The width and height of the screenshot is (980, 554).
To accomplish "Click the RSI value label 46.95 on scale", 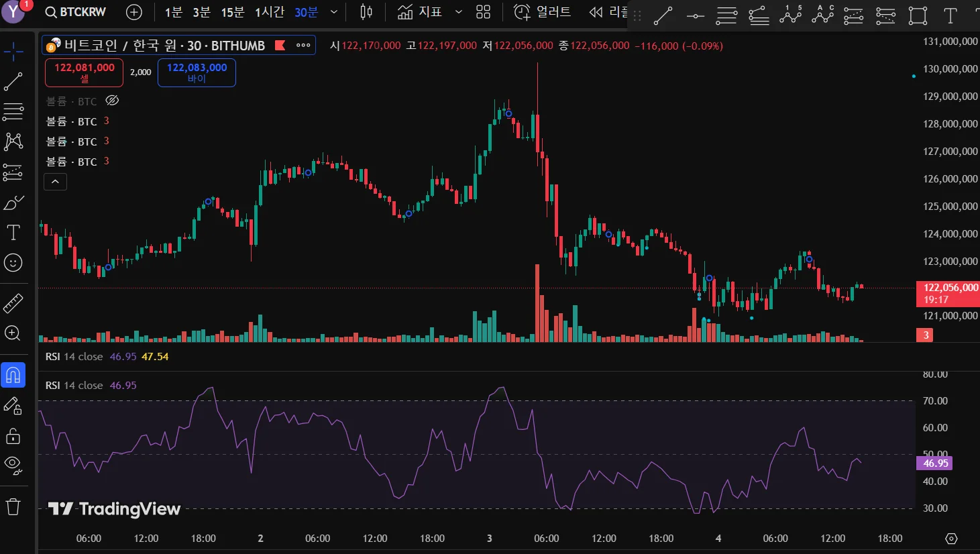I will 934,463.
